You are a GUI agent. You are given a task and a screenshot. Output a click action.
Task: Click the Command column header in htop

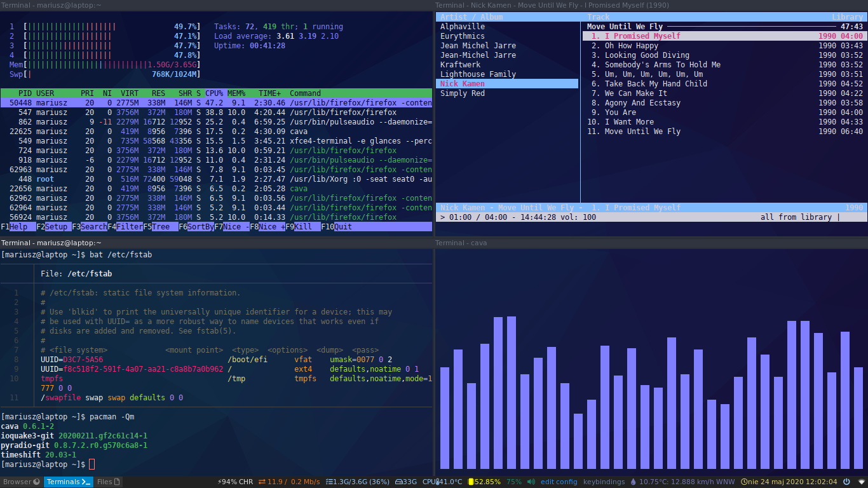click(305, 93)
